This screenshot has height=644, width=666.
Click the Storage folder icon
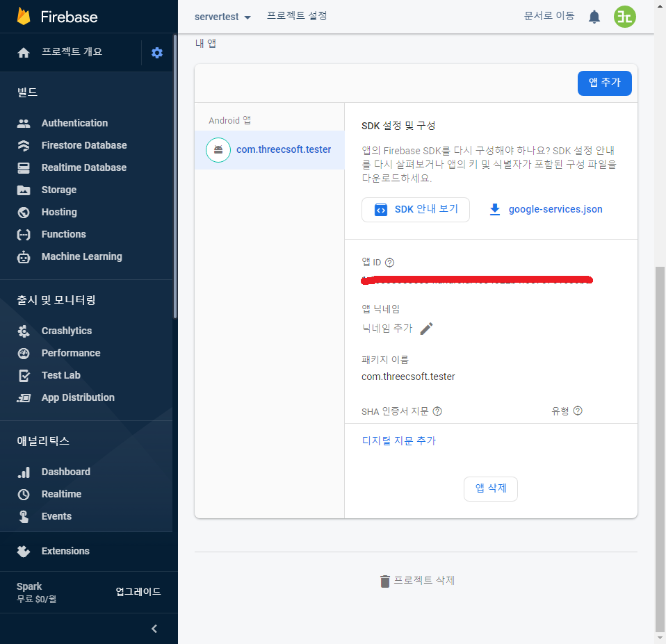[x=24, y=190]
